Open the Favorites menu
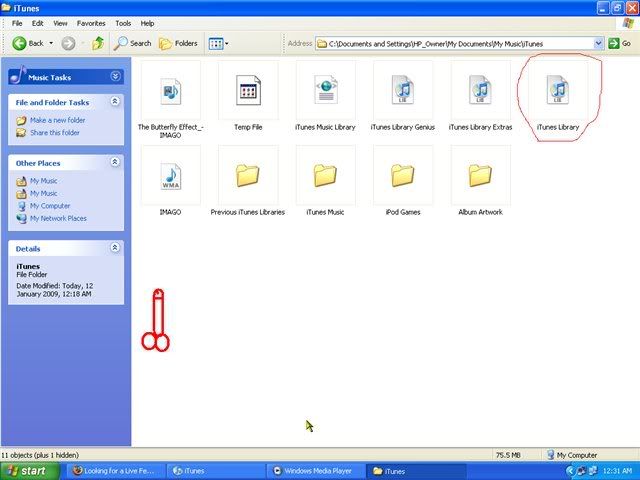Viewport: 640px width, 480px height. pyautogui.click(x=91, y=23)
